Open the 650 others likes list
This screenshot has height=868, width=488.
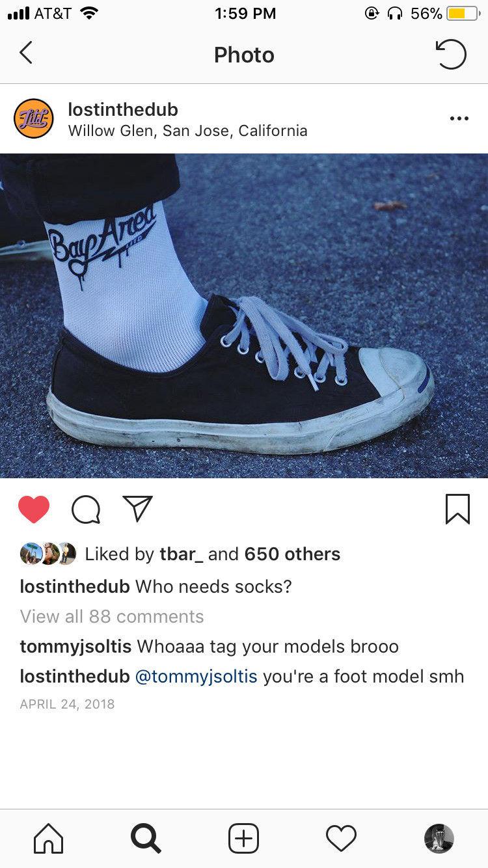292,554
